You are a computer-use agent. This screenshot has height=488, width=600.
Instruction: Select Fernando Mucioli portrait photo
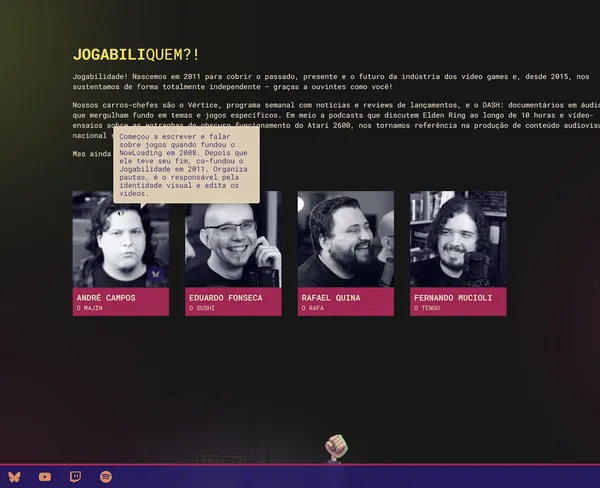pyautogui.click(x=458, y=239)
